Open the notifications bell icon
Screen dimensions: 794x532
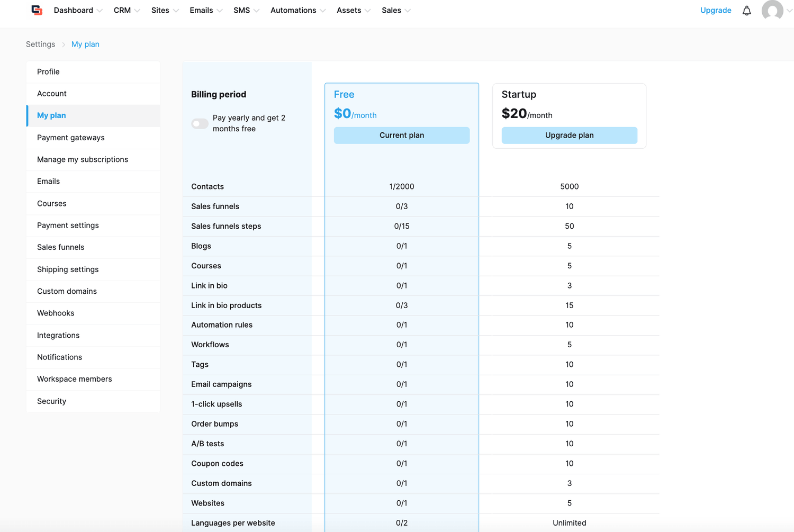click(x=746, y=11)
